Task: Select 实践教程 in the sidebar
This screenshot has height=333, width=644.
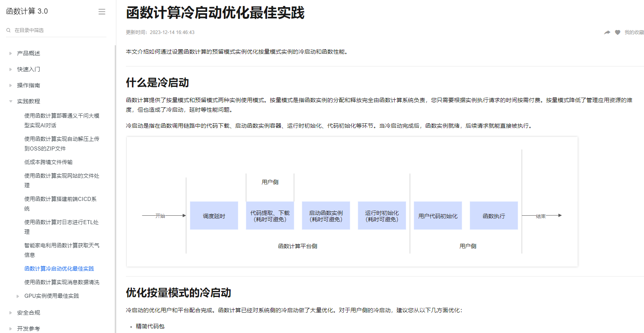Action: (x=28, y=101)
